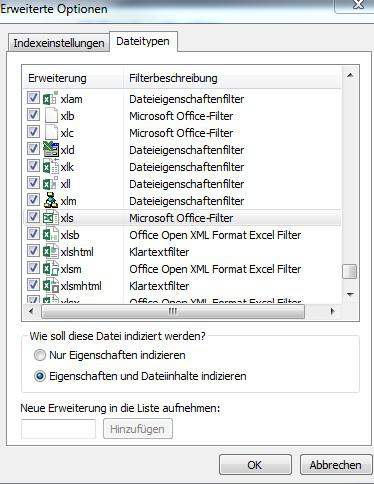Select the xlam file type icon
Screen dimensions: 374x484
[51, 99]
